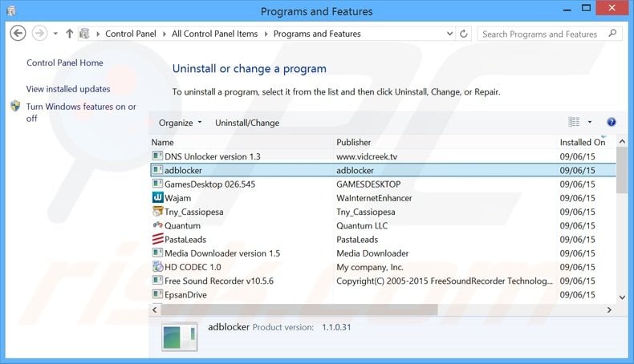Image resolution: width=634 pixels, height=364 pixels.
Task: Open All Control Panel Items breadcrumb
Action: click(x=215, y=34)
